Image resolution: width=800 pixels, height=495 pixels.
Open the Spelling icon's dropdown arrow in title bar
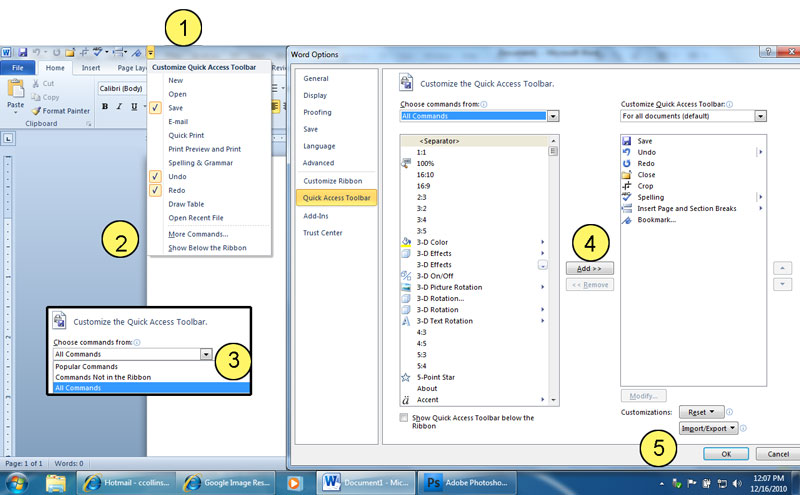107,52
